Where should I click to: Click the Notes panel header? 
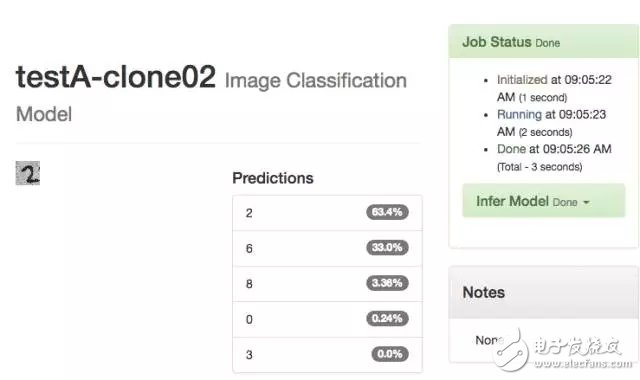pyautogui.click(x=544, y=292)
